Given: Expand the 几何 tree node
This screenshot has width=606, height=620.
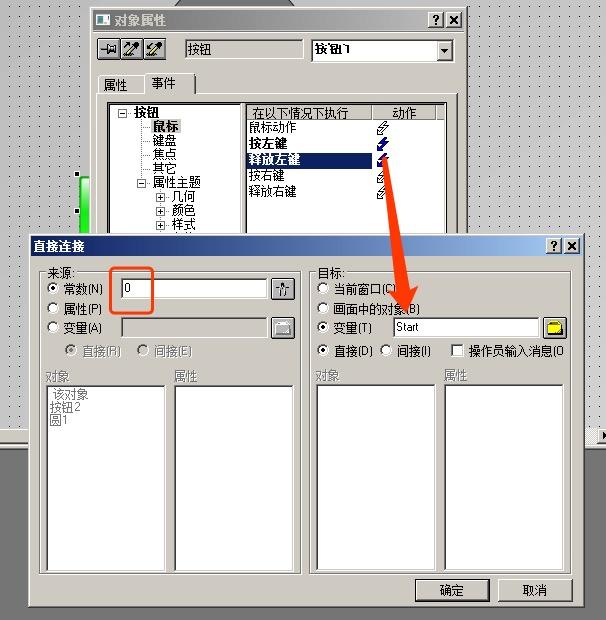Looking at the screenshot, I should pyautogui.click(x=160, y=197).
